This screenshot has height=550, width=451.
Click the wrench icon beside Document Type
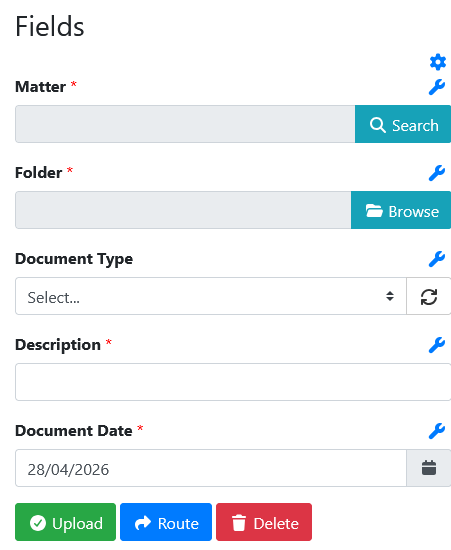[437, 259]
